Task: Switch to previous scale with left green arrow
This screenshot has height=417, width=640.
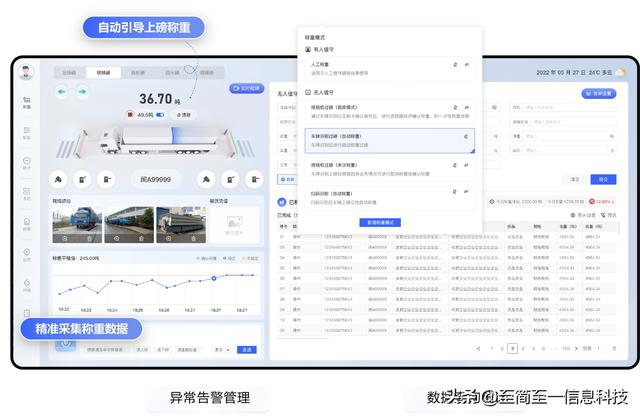Action: click(x=62, y=92)
